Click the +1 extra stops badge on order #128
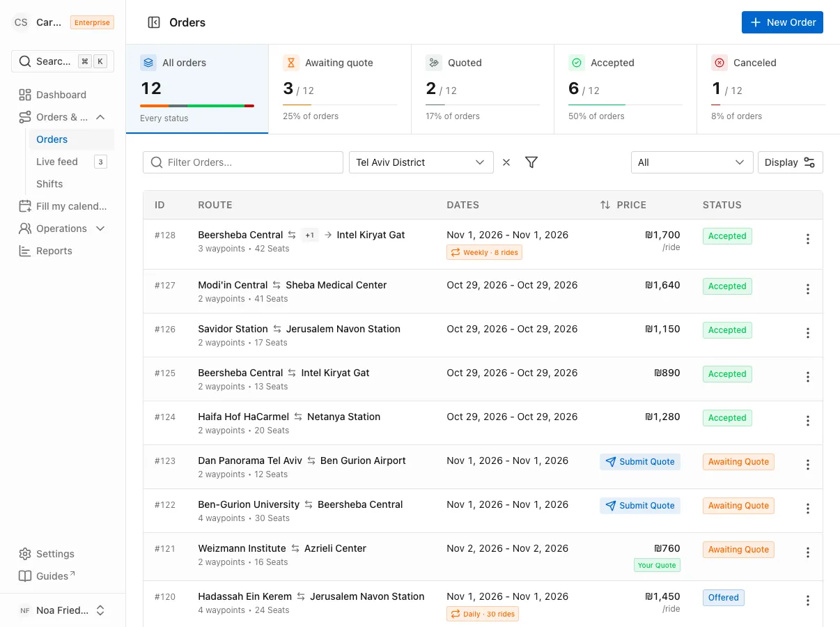840x627 pixels. click(310, 235)
